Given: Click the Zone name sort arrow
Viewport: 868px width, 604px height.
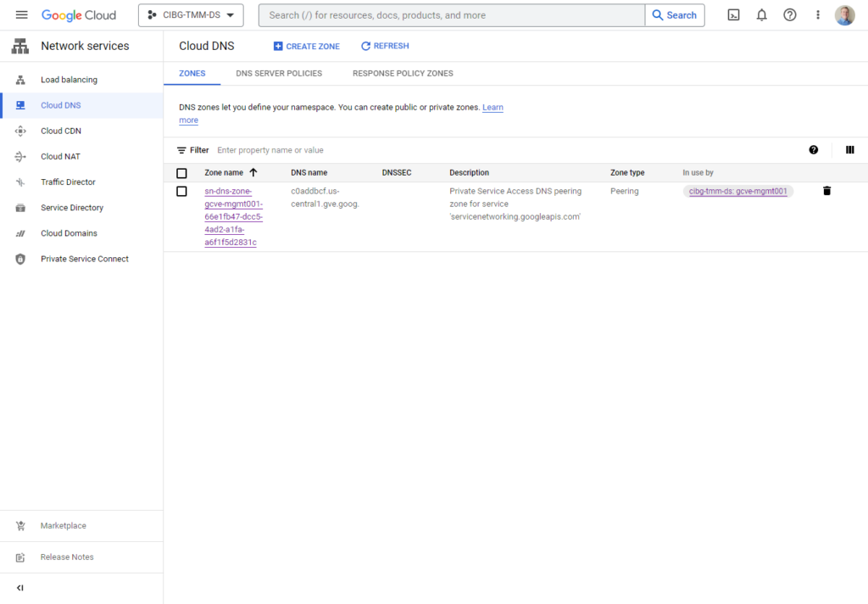Looking at the screenshot, I should [x=253, y=172].
